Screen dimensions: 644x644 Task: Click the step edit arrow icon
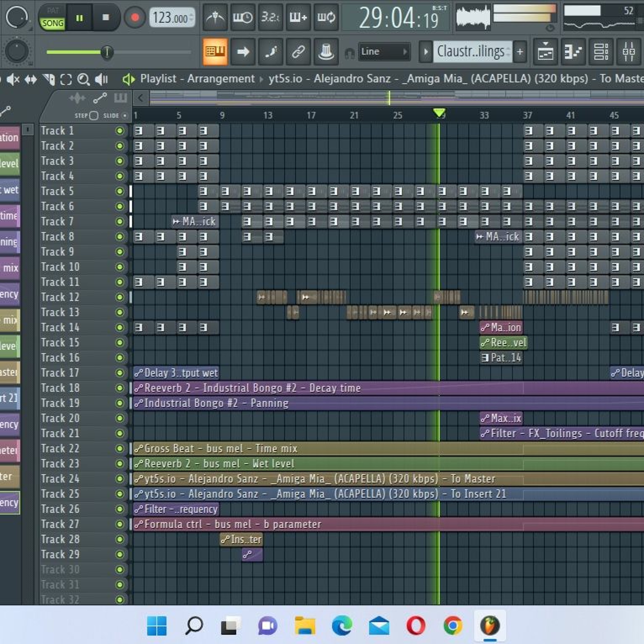pyautogui.click(x=243, y=52)
